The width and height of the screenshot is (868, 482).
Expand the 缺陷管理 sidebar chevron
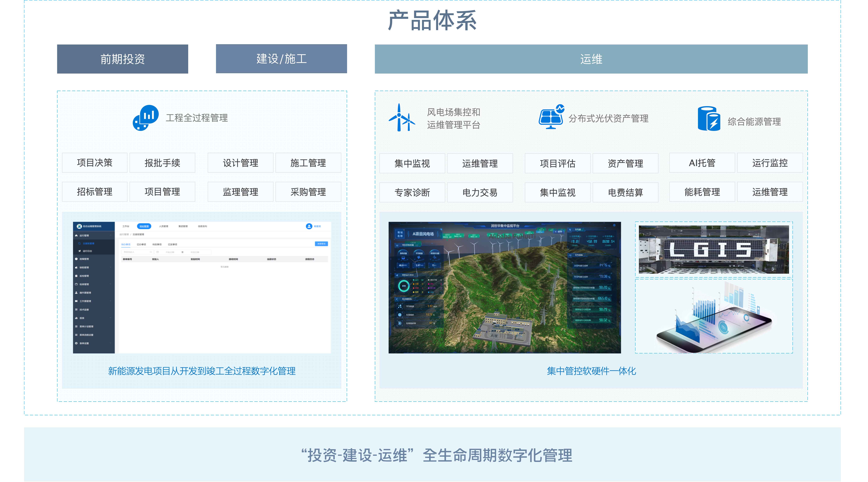(110, 267)
